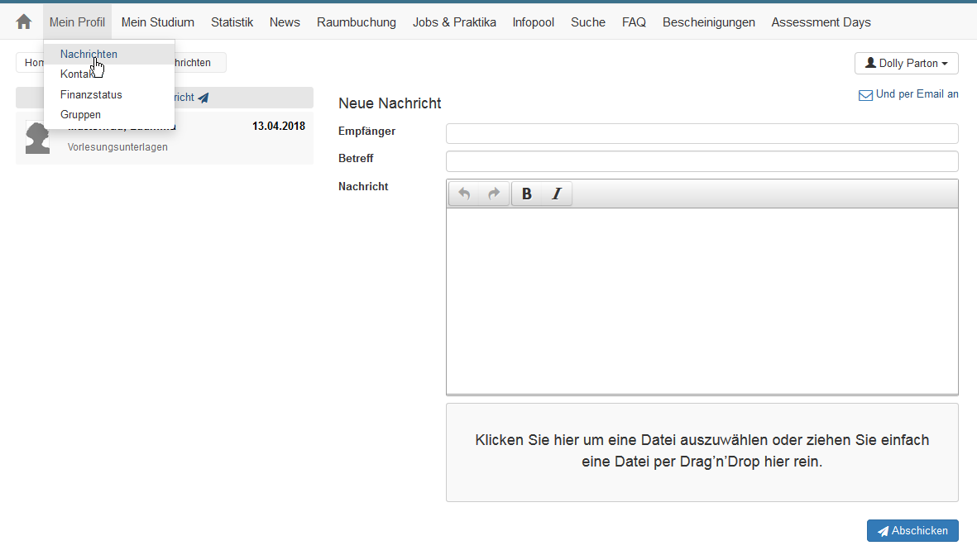Focus the Empfänger input field
The image size is (977, 560).
(702, 134)
